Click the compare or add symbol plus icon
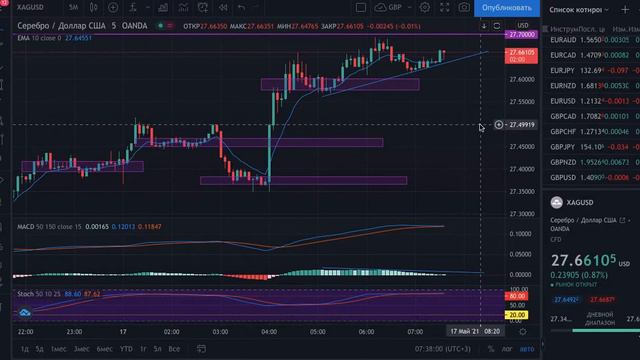This screenshot has height=360, width=640. coord(113,7)
